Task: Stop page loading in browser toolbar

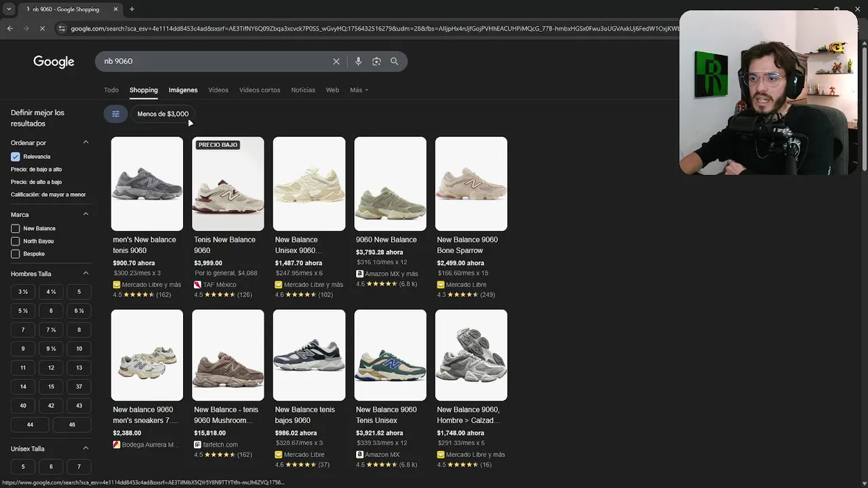Action: (x=42, y=28)
